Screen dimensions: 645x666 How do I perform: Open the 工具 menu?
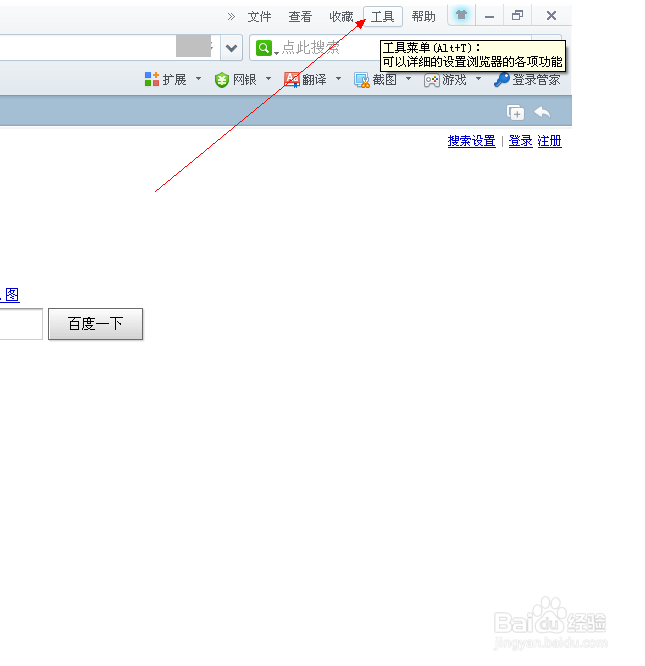(x=383, y=17)
